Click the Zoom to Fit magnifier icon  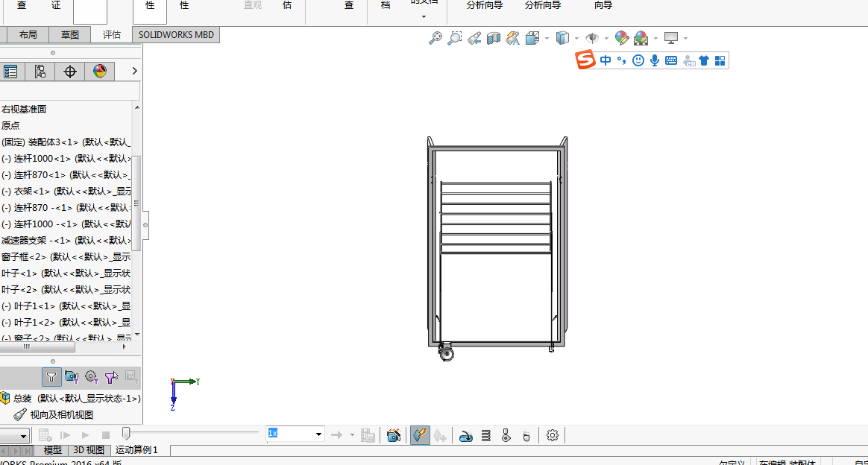pyautogui.click(x=435, y=38)
